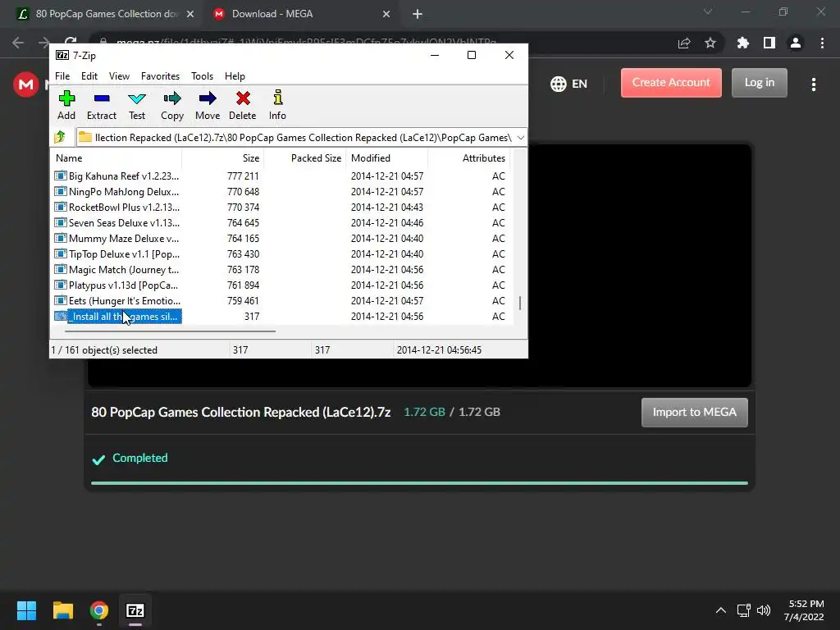This screenshot has height=630, width=840.
Task: Close the Download - MEGA tab
Action: point(386,15)
